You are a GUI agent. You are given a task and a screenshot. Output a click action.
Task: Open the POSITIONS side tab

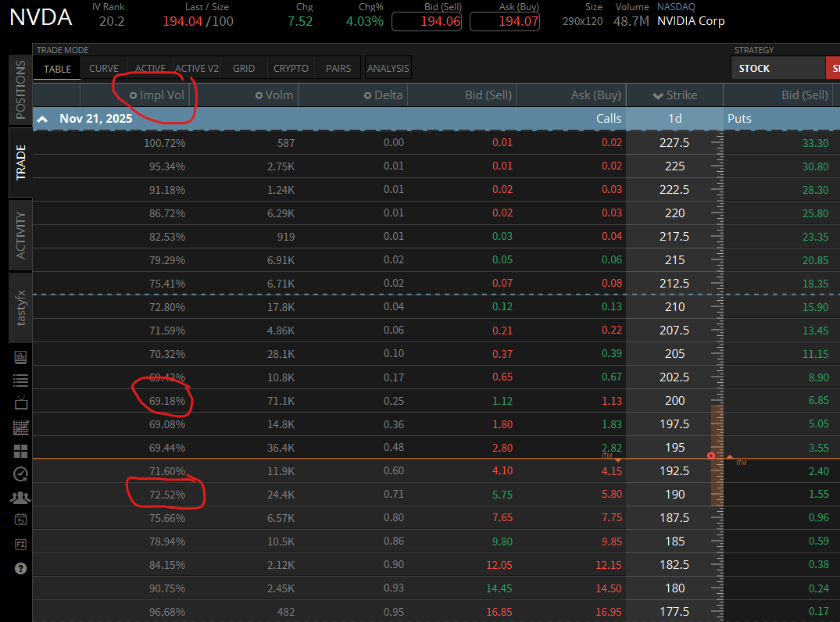[20, 89]
